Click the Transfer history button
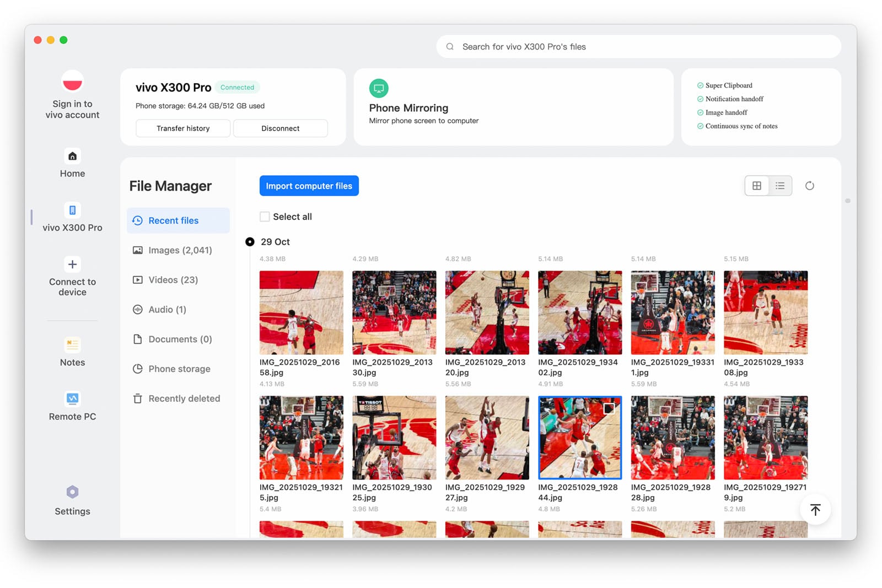Viewport: 882px width, 588px height. tap(182, 128)
